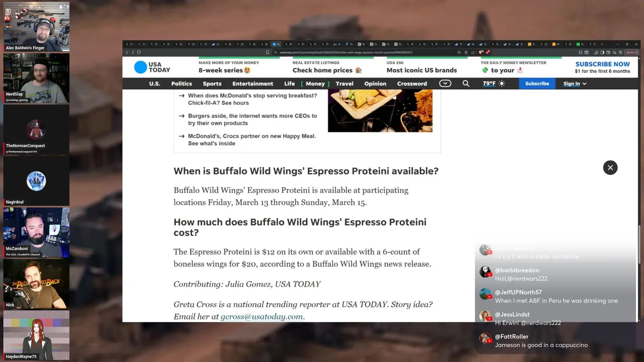Switch to the active blue-icon browser tab
Screen dimensions: 644x362
click(x=276, y=44)
